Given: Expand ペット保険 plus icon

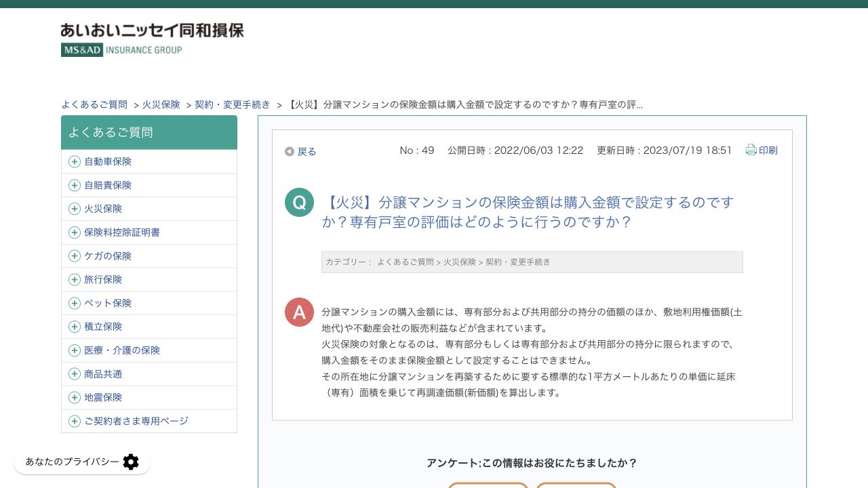Looking at the screenshot, I should pyautogui.click(x=75, y=303).
